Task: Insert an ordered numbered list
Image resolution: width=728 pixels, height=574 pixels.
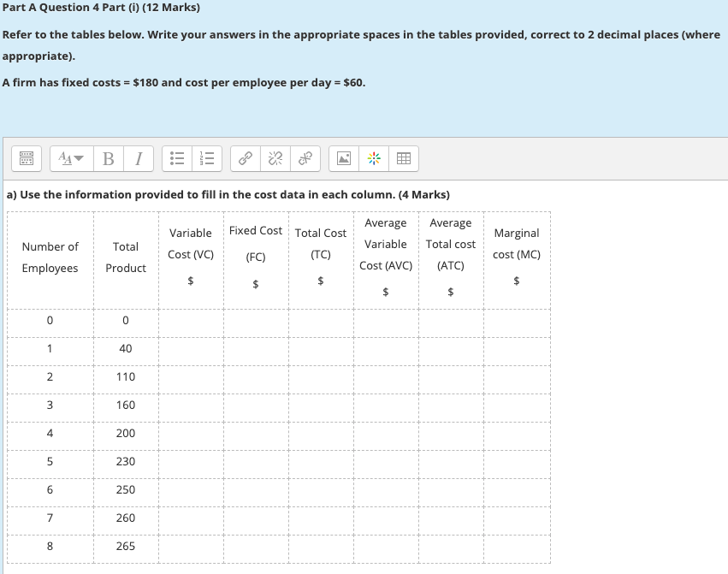Action: tap(207, 159)
